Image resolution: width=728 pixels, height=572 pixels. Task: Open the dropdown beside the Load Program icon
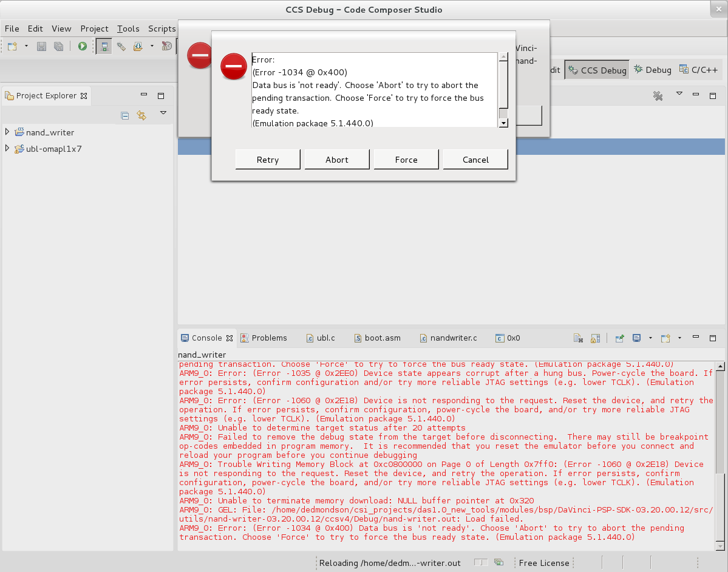pyautogui.click(x=152, y=46)
